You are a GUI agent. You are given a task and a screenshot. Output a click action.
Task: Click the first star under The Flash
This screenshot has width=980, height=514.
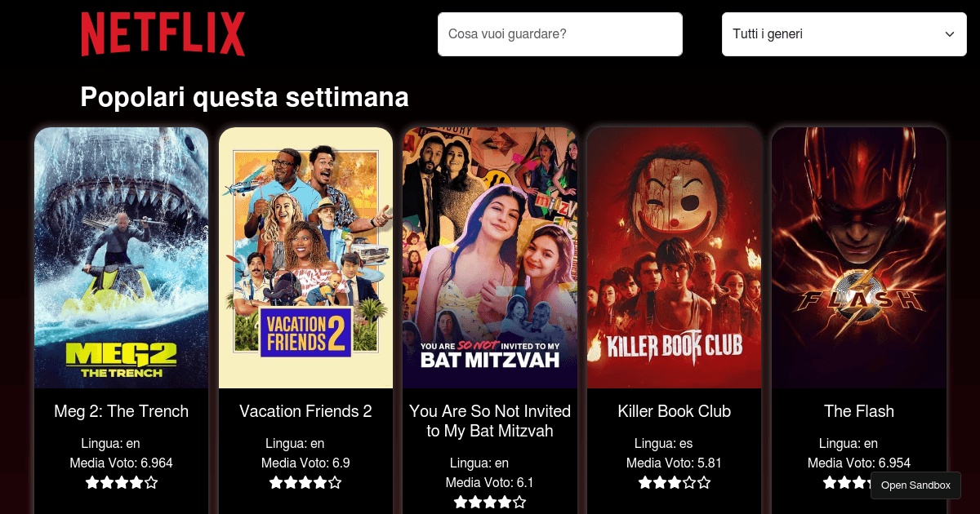(x=830, y=482)
